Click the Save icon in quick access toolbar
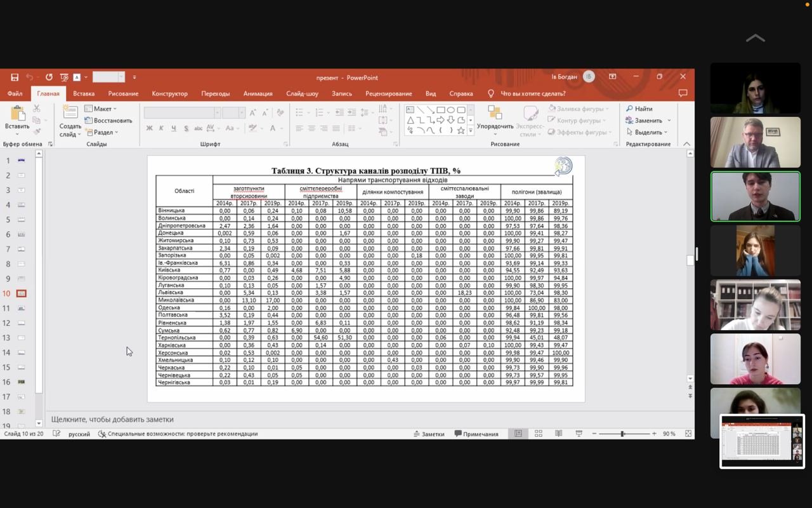This screenshot has width=812, height=508. (x=15, y=77)
